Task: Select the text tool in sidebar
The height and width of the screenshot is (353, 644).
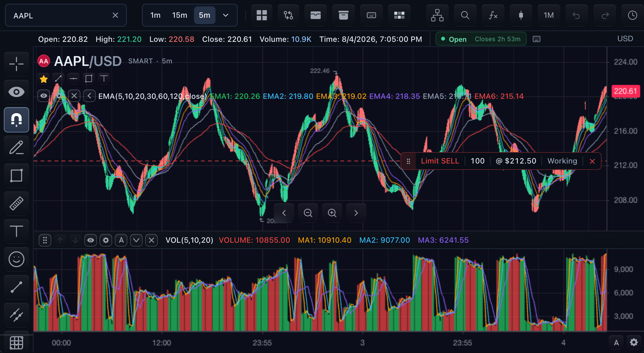Action: point(16,231)
